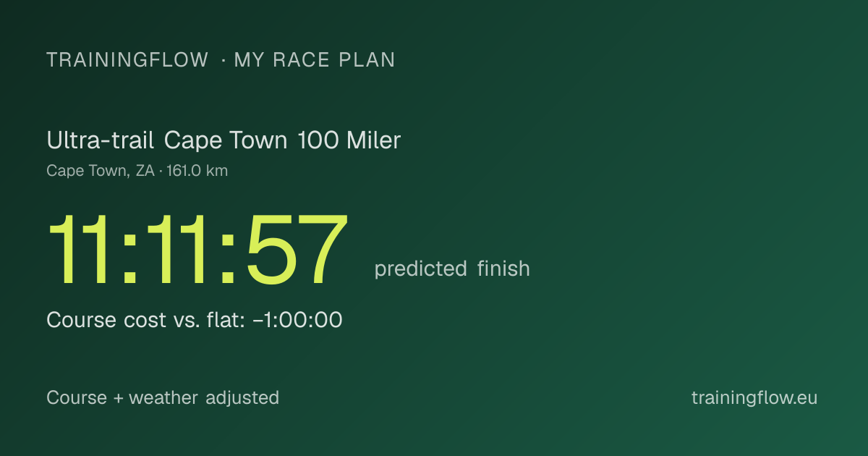The height and width of the screenshot is (456, 868).
Task: Click the −1:00:00 course cost value
Action: 293,319
